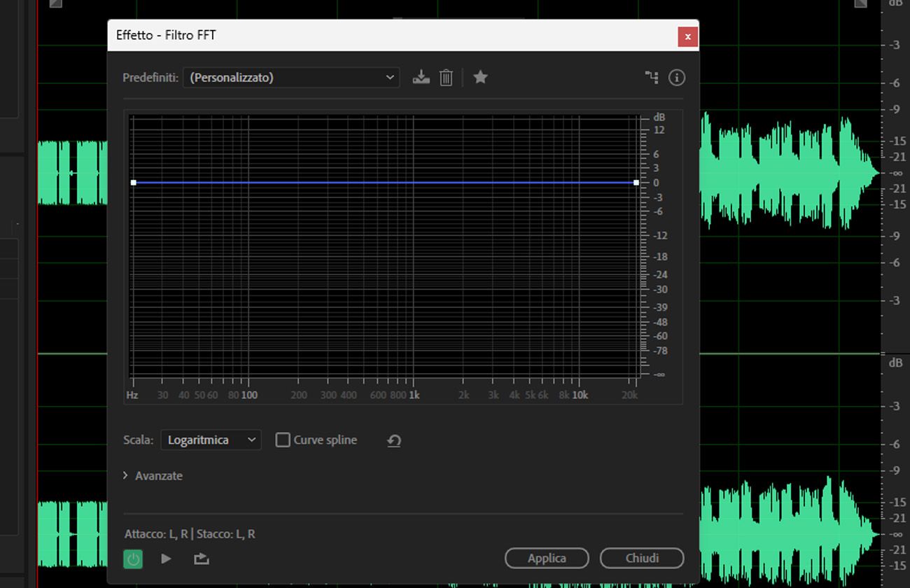Select the left control point on the filter curve
This screenshot has width=910, height=588.
coord(134,182)
